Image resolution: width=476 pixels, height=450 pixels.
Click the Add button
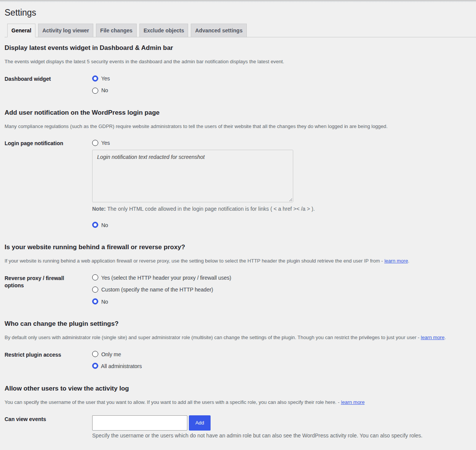point(200,423)
